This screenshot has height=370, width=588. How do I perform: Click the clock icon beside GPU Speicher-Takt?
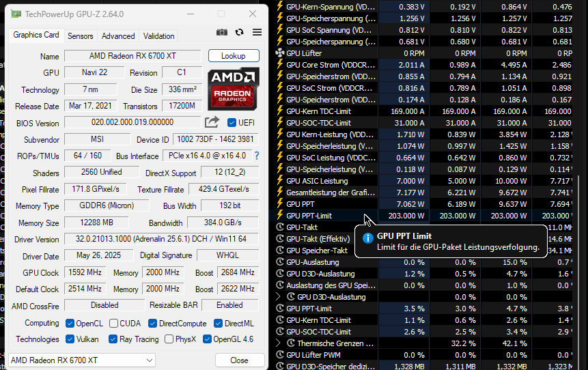280,250
